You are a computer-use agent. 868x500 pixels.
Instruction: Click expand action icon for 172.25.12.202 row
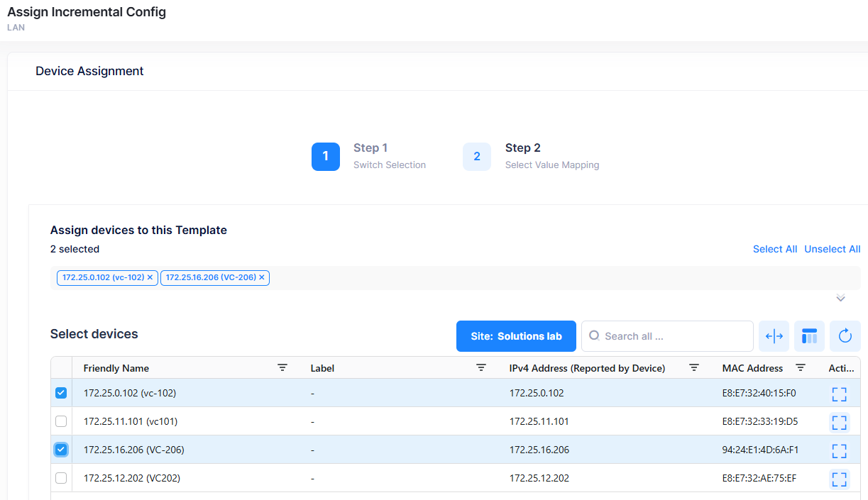point(839,479)
